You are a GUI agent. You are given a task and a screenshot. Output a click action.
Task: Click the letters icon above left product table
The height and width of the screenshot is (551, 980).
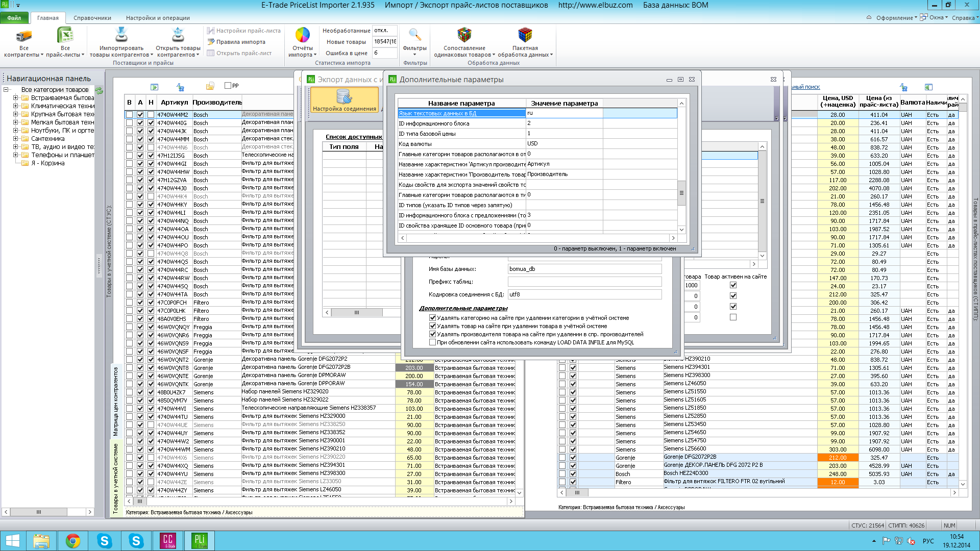click(180, 87)
